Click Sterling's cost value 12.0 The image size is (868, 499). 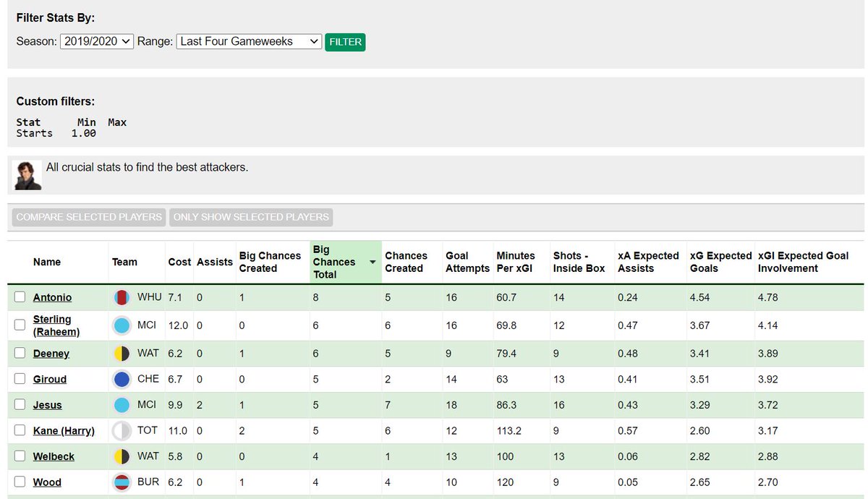tap(178, 325)
